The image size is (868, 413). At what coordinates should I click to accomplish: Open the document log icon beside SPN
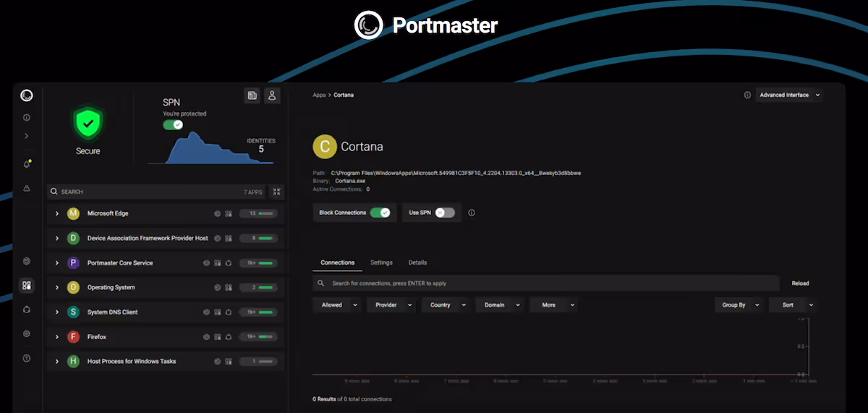(x=252, y=95)
